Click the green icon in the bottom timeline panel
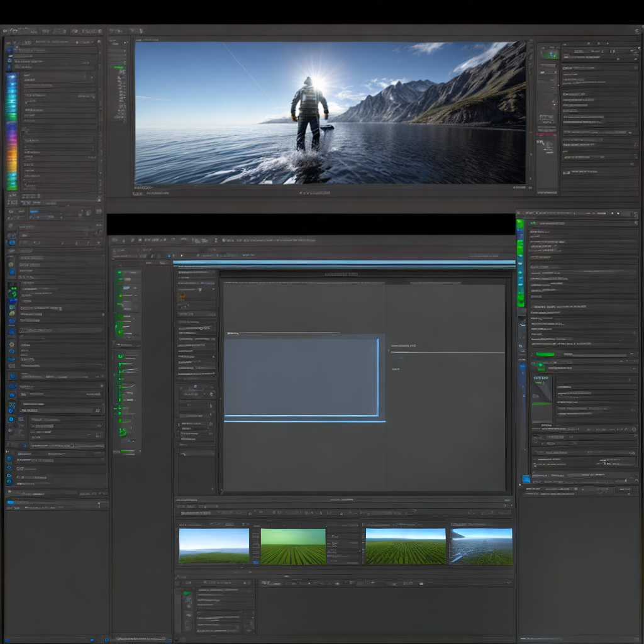The image size is (644, 644). point(187,593)
